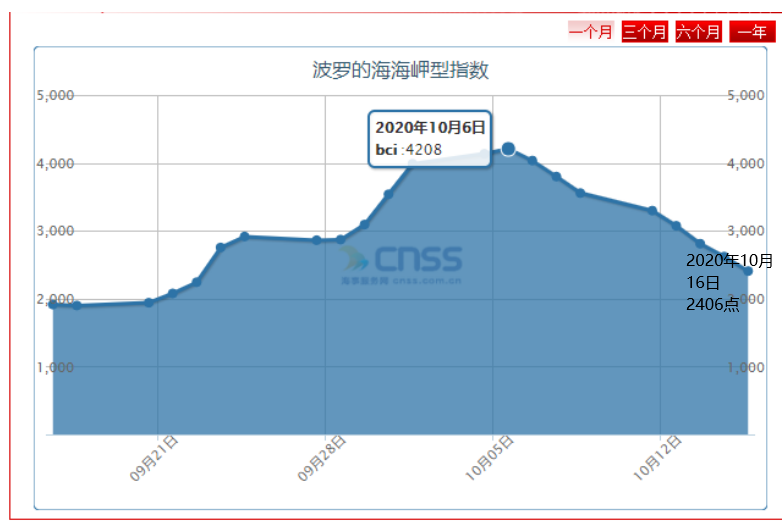Choose the 一年 period button
782x525 pixels.
pyautogui.click(x=752, y=32)
